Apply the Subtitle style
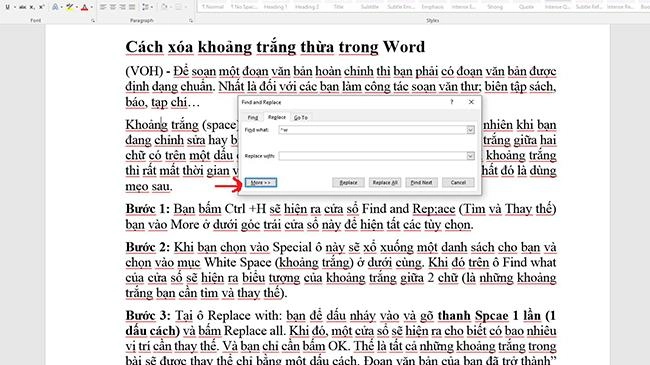This screenshot has height=365, width=650. point(370,7)
